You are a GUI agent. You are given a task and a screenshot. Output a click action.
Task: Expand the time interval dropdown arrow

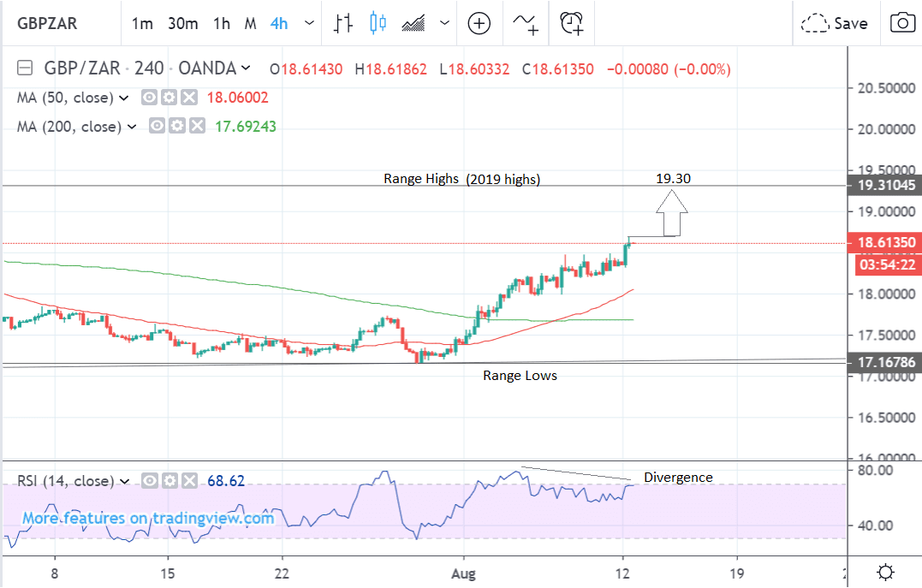click(x=305, y=23)
